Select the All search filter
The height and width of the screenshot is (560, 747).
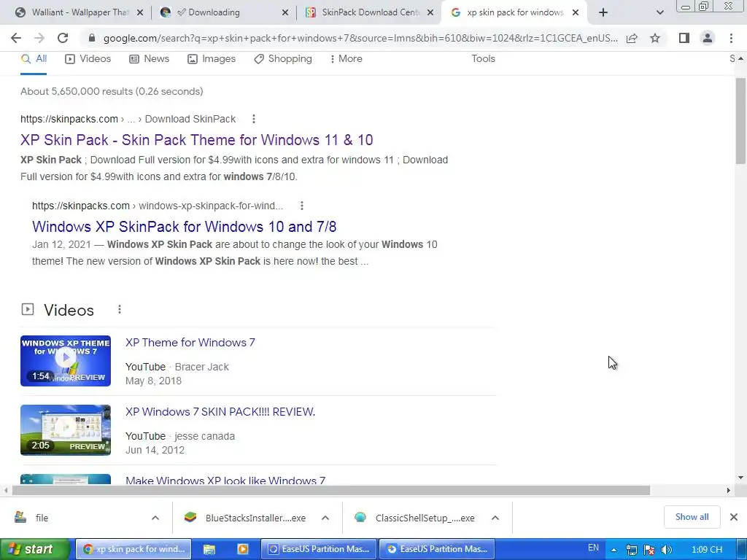click(x=34, y=59)
